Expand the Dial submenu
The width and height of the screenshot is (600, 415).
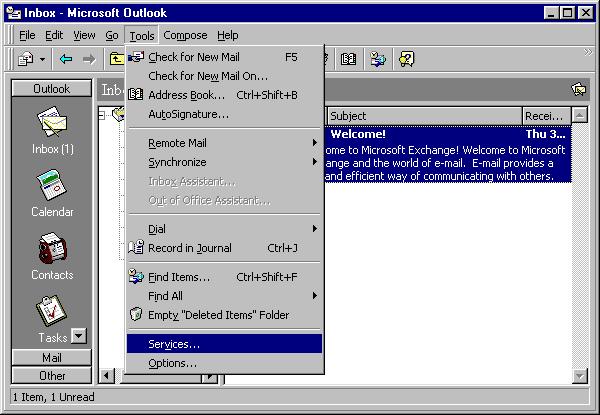pos(224,229)
